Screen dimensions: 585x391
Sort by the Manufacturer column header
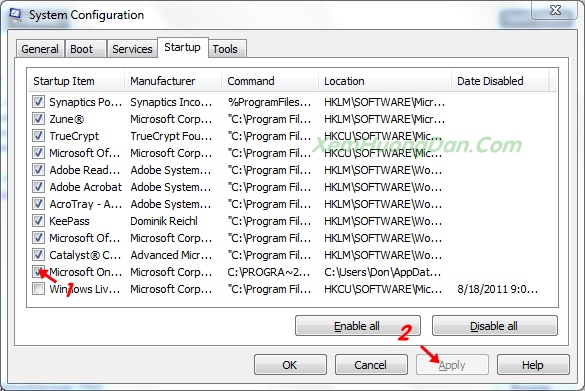173,81
